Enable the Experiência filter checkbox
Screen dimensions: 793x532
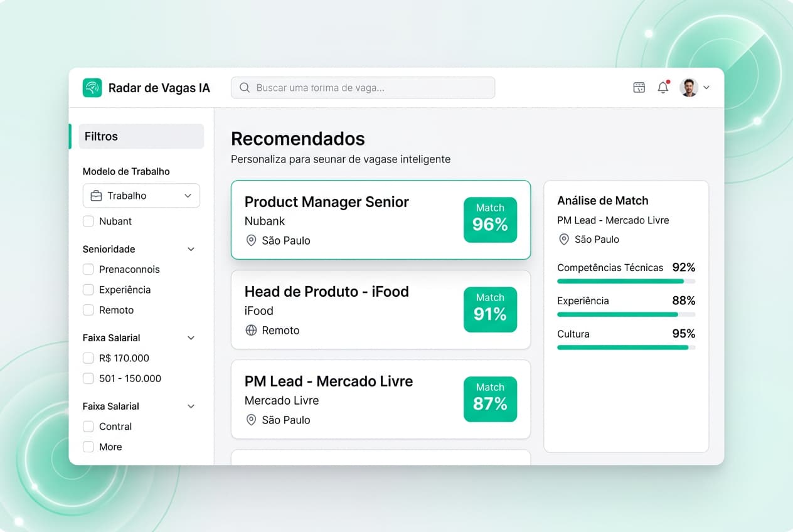coord(88,289)
